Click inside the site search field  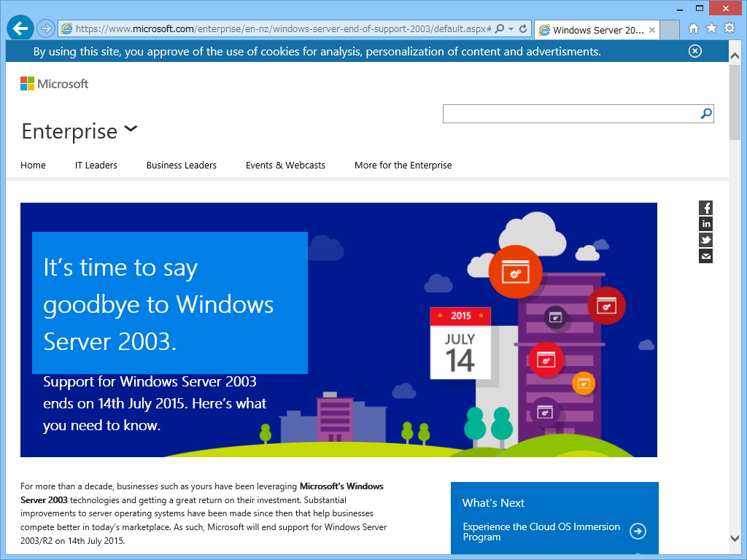569,114
